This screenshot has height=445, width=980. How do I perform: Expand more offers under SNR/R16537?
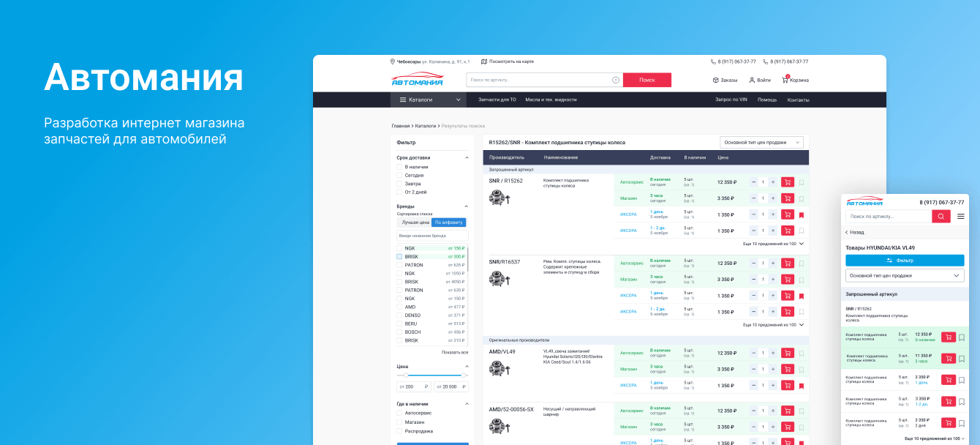point(773,324)
